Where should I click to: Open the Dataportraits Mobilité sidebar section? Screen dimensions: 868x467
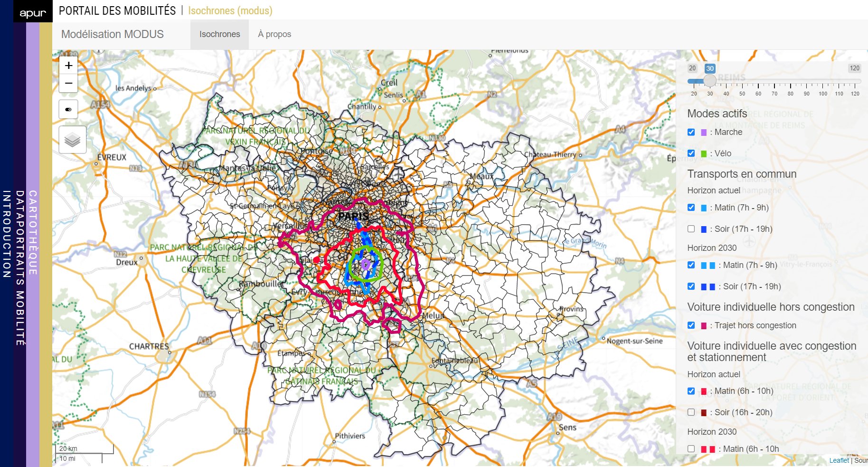(x=20, y=268)
